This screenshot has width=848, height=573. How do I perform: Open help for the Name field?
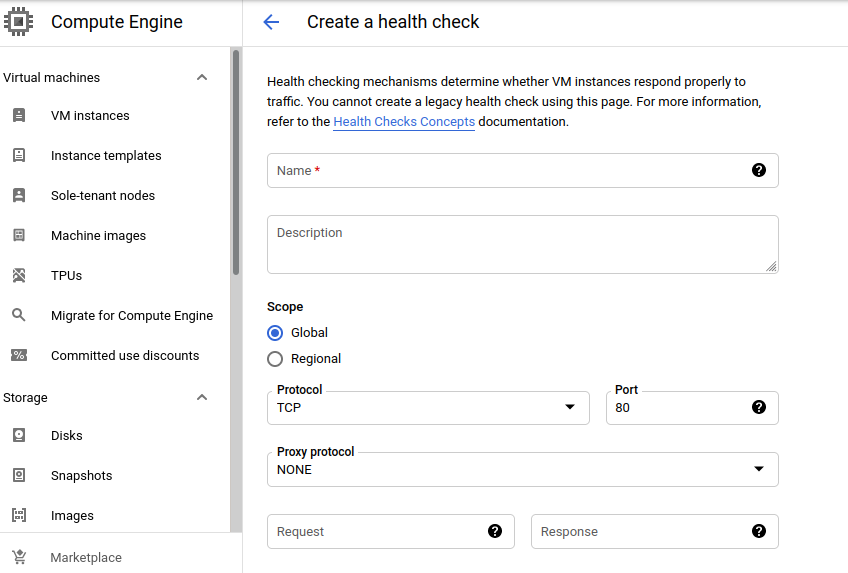pos(759,170)
